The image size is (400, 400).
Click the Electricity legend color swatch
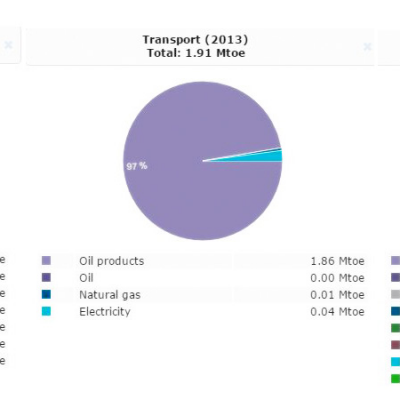(x=46, y=312)
